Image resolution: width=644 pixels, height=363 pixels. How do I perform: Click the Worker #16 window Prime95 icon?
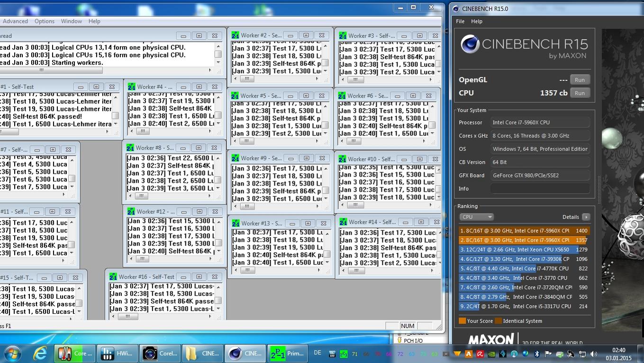[x=113, y=276]
